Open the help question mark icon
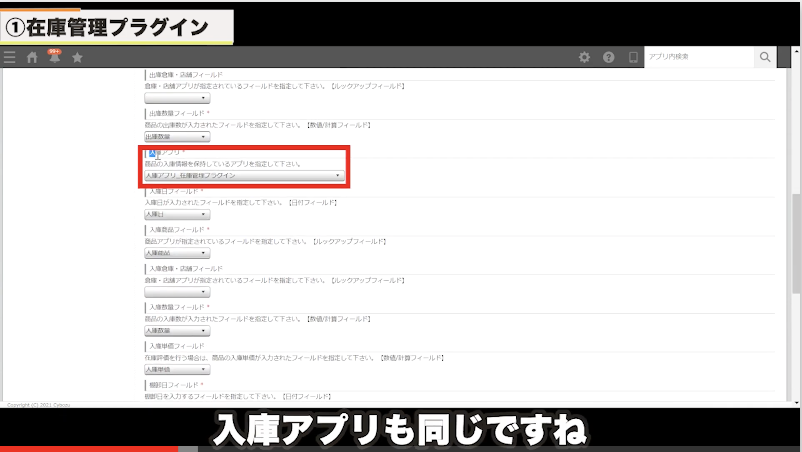Screen dimensions: 802x452 pyautogui.click(x=608, y=58)
